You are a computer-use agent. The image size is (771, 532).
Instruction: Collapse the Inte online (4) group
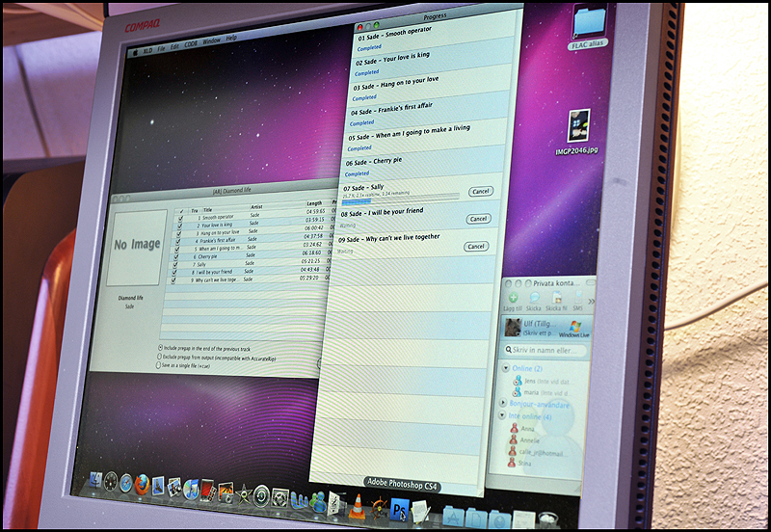click(x=502, y=415)
